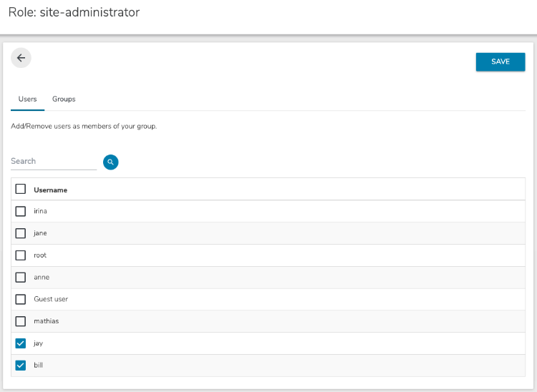This screenshot has height=392, width=537.
Task: Click the username text root
Action: coord(40,255)
